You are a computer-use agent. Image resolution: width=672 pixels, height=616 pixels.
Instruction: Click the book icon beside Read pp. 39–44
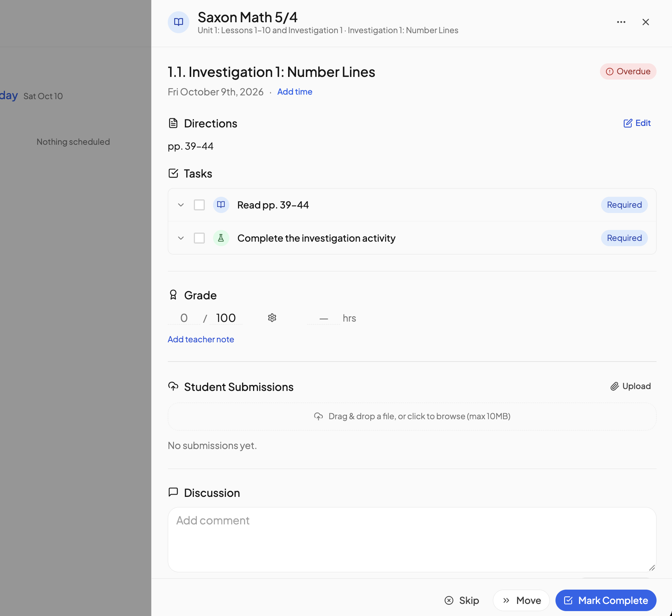click(x=221, y=205)
